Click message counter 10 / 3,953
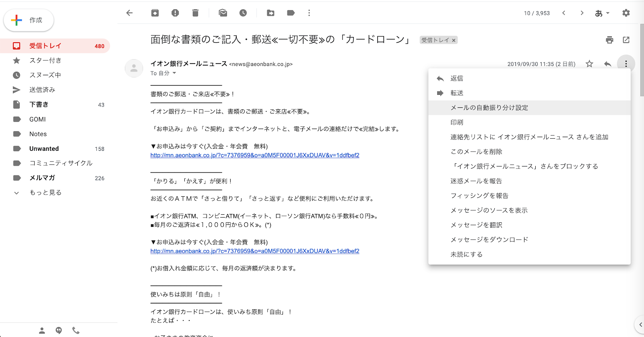This screenshot has height=337, width=644. (537, 13)
